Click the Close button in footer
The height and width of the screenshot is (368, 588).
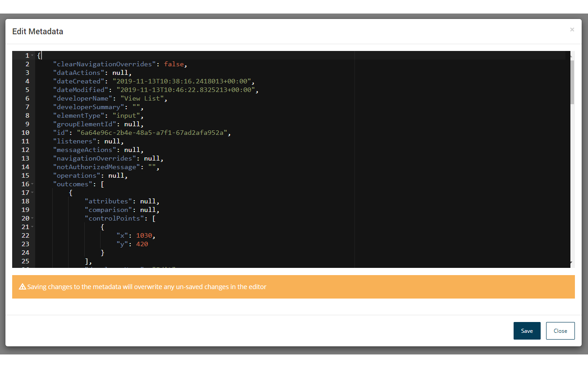click(x=560, y=331)
